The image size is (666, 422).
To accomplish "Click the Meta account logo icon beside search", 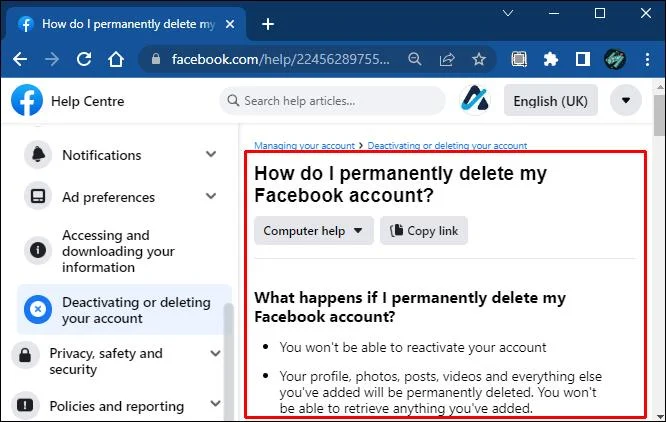I will coord(475,101).
